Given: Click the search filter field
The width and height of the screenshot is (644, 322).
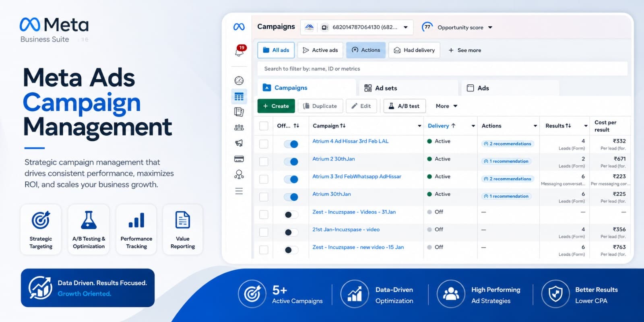Looking at the screenshot, I should [x=442, y=68].
